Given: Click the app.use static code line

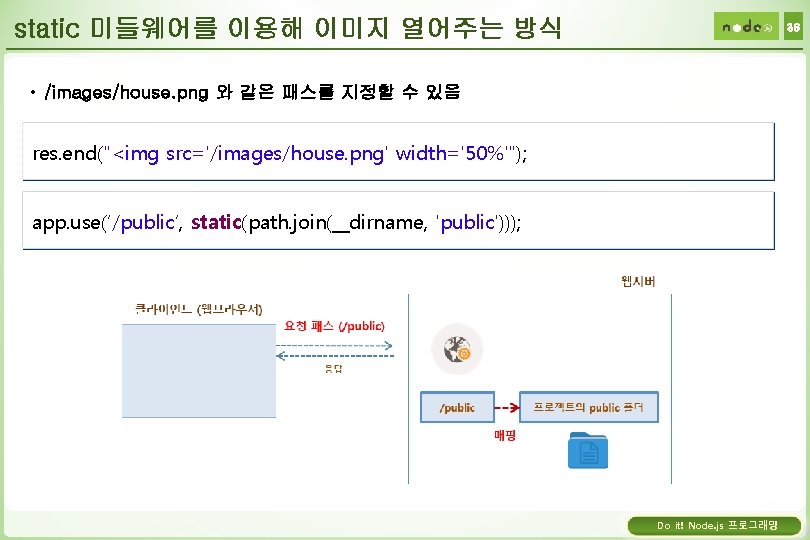Looking at the screenshot, I should coord(276,223).
